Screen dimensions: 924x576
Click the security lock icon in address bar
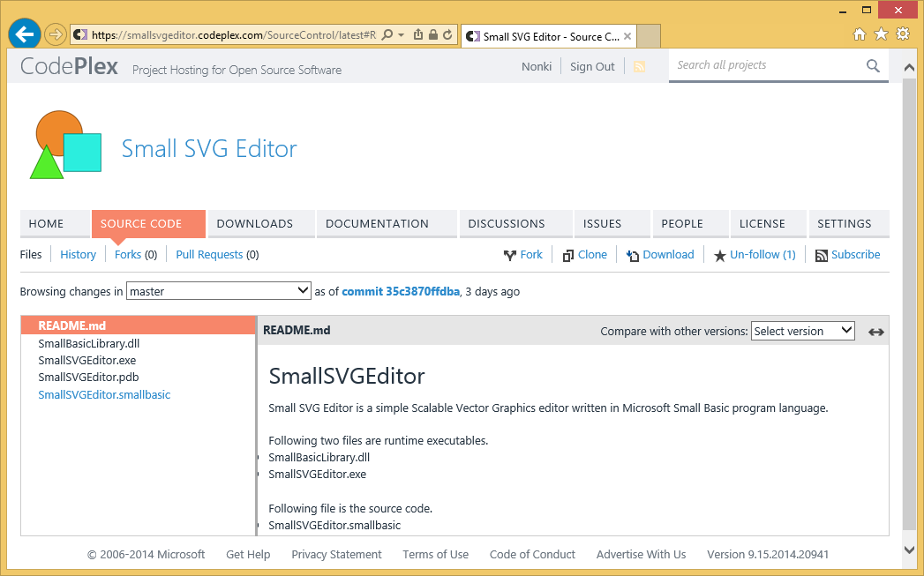click(433, 34)
